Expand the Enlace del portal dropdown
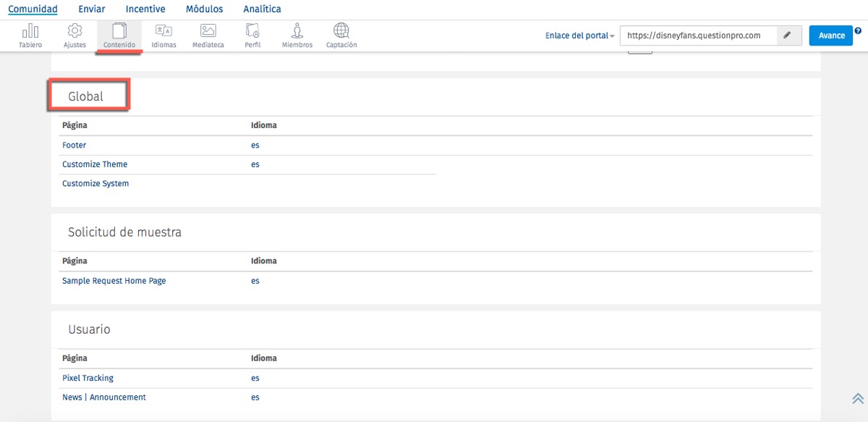The image size is (868, 422). click(x=580, y=35)
